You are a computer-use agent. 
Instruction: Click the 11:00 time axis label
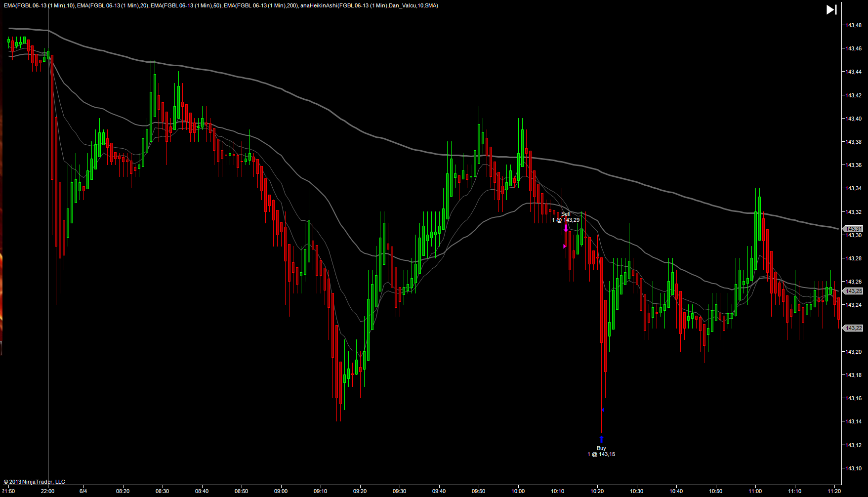click(x=755, y=491)
